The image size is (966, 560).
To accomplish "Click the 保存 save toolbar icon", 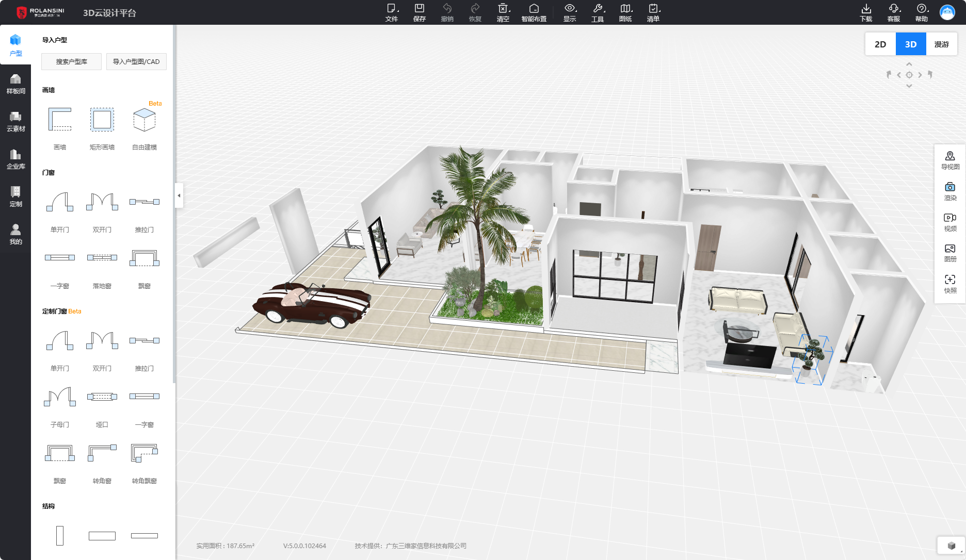I will 420,12.
